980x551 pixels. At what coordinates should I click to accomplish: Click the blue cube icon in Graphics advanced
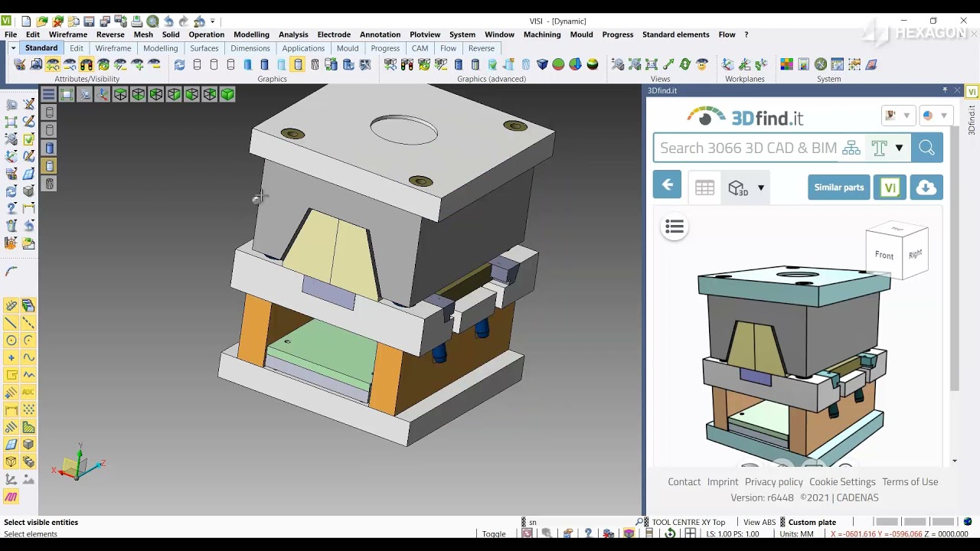click(542, 65)
